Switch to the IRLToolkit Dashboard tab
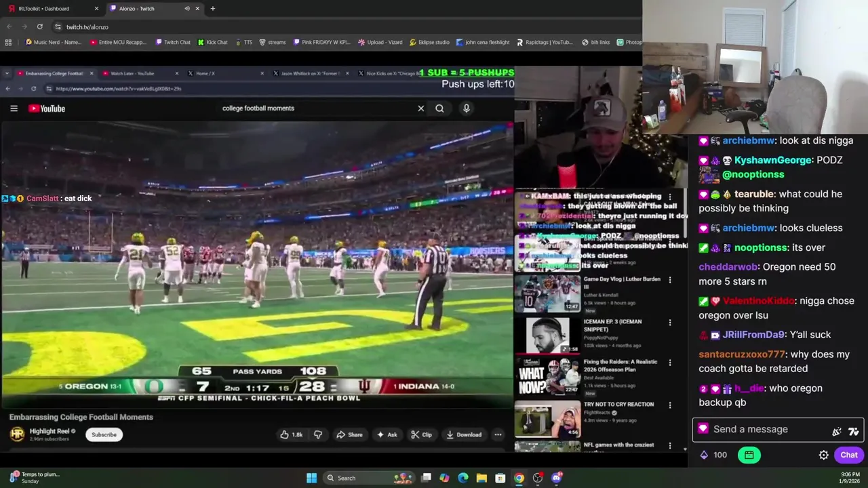 [x=52, y=9]
